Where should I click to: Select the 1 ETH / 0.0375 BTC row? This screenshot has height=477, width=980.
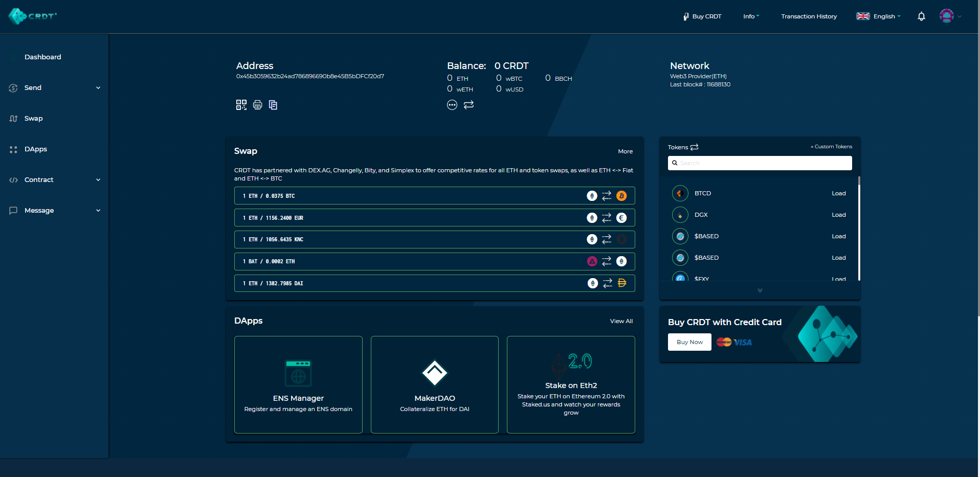point(435,196)
